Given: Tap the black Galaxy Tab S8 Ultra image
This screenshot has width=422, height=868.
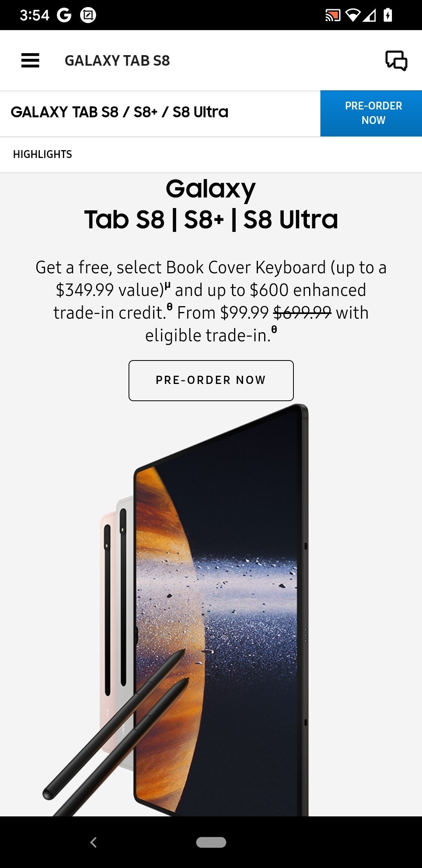Looking at the screenshot, I should coord(221,610).
